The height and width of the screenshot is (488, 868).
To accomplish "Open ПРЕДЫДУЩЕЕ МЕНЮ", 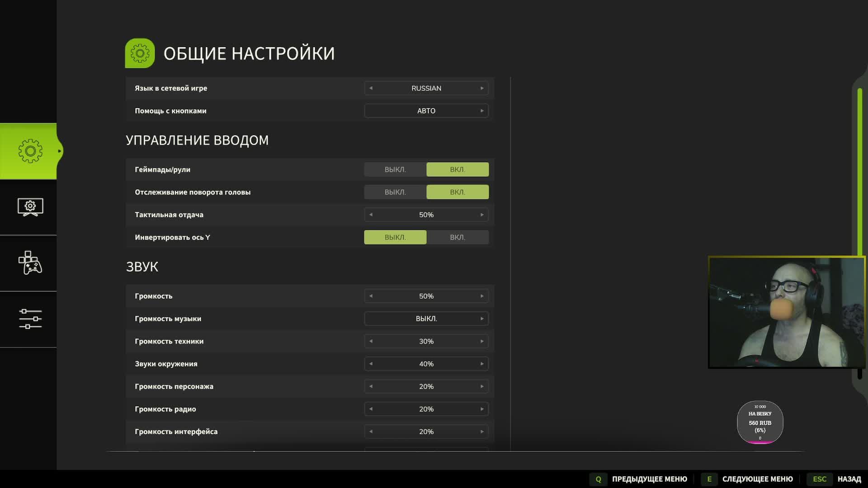I will (x=650, y=479).
